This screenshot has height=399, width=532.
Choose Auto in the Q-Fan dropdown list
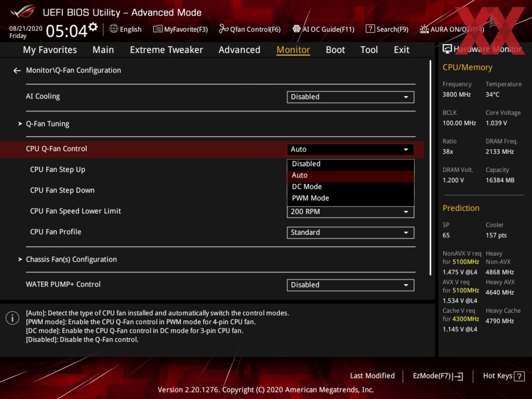coord(350,176)
